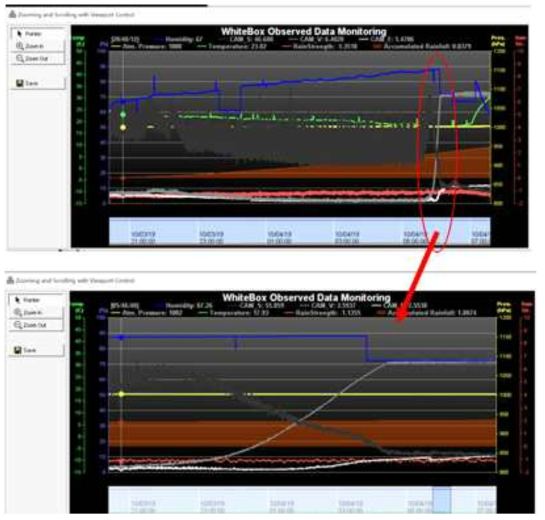Click the 'Atm. Pressure: 1000' legend entry in upper chart

(x=147, y=46)
